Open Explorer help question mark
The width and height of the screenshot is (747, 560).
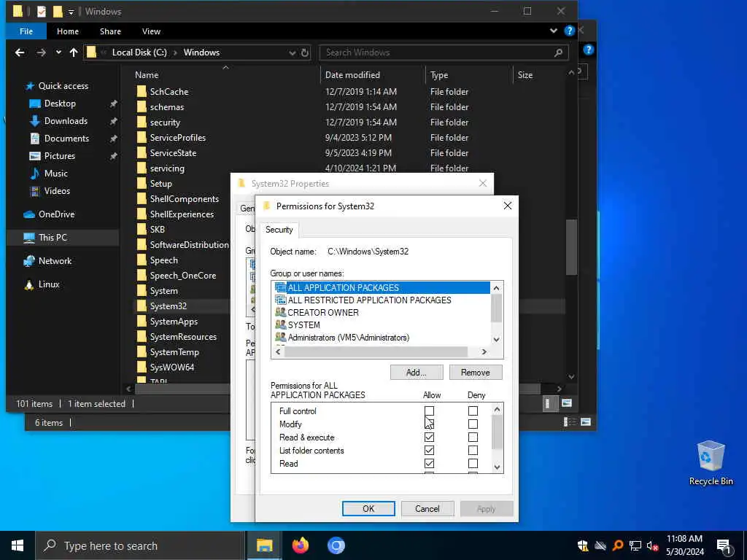pos(569,31)
